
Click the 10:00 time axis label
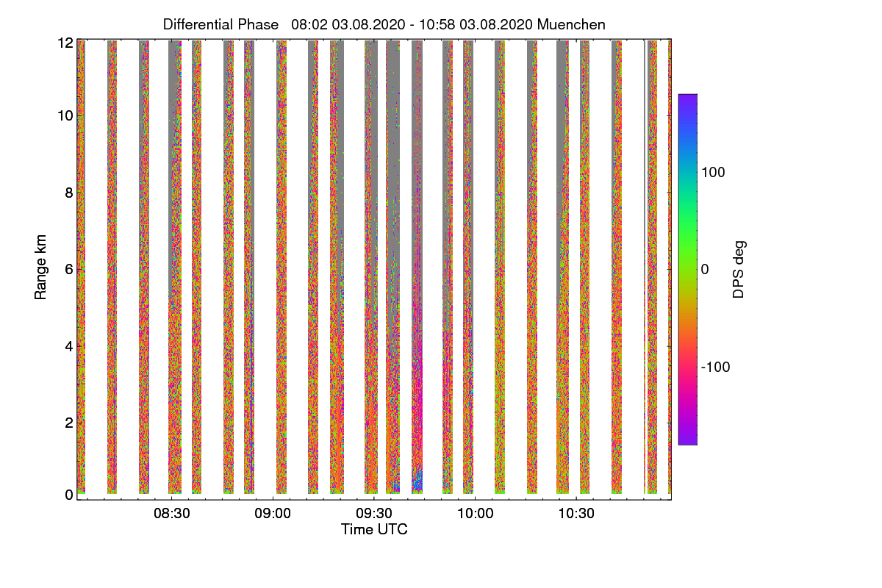coord(475,514)
